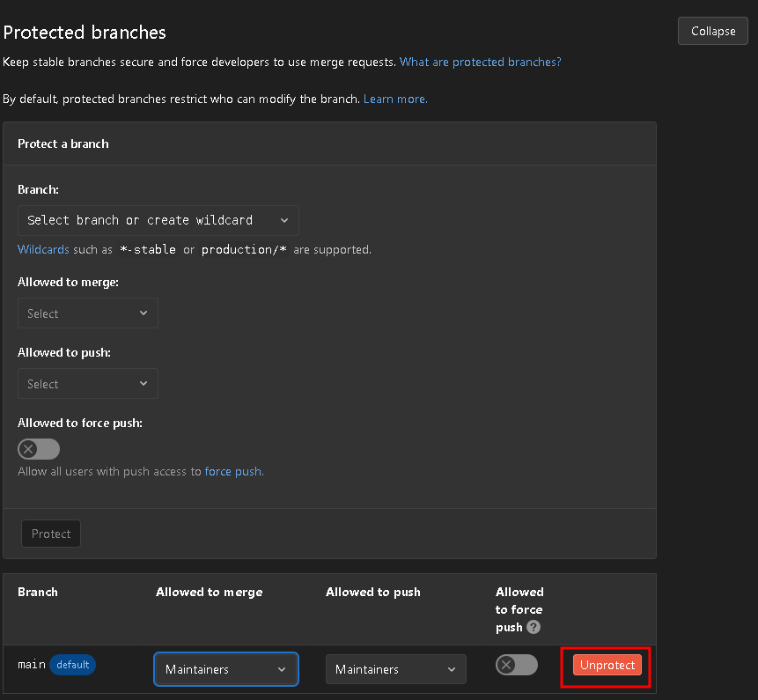Click the chevron in the main branch merge Maintainers dropdown
Image resolution: width=758 pixels, height=700 pixels.
pyautogui.click(x=282, y=669)
